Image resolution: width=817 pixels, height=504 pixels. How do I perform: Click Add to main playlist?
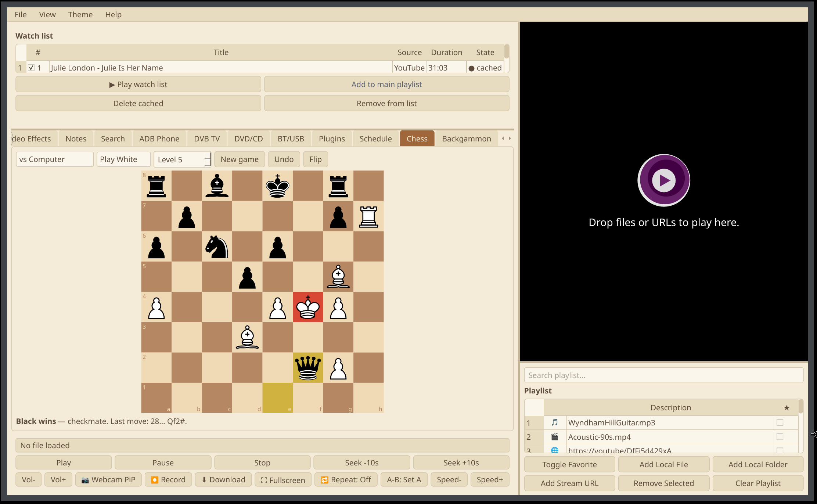click(386, 84)
